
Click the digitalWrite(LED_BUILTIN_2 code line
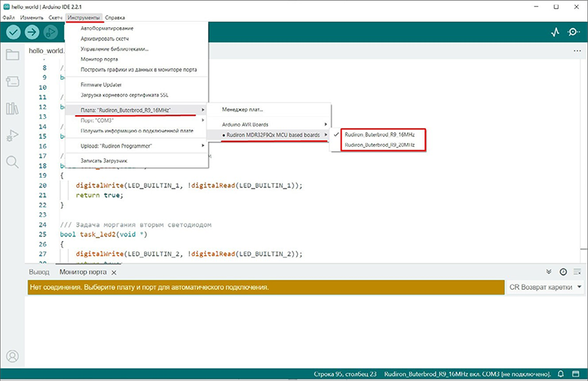tap(189, 254)
